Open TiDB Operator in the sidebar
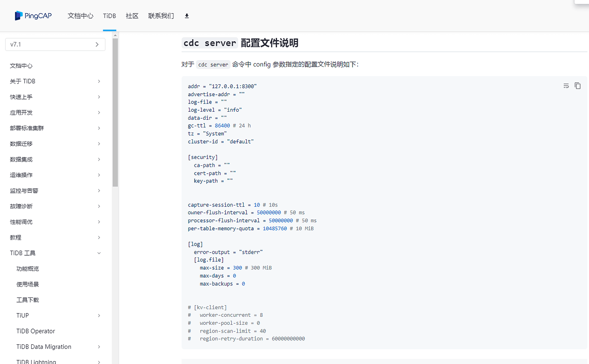 [x=36, y=331]
